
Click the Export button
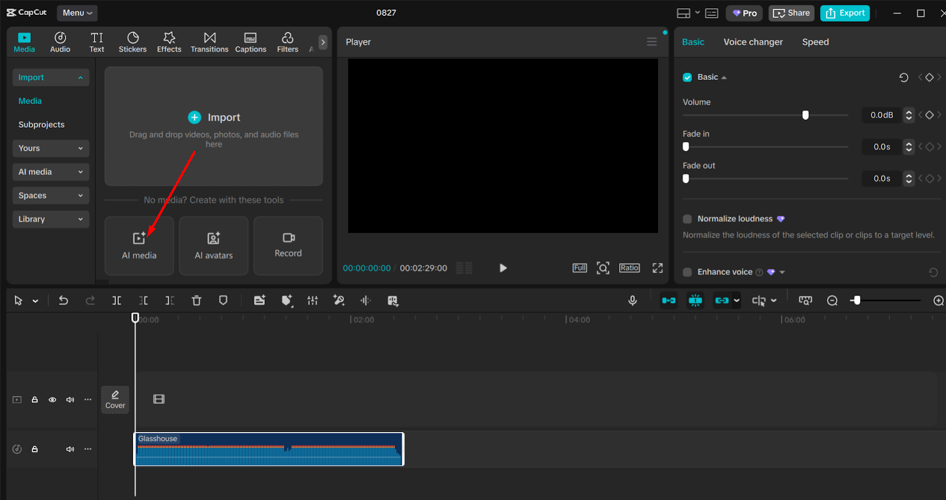(x=845, y=13)
